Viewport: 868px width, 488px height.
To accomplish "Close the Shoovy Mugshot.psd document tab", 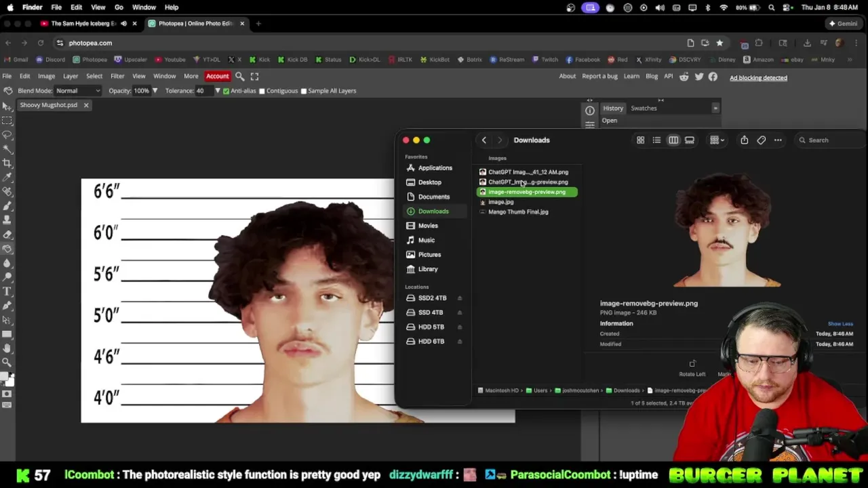I will click(86, 105).
